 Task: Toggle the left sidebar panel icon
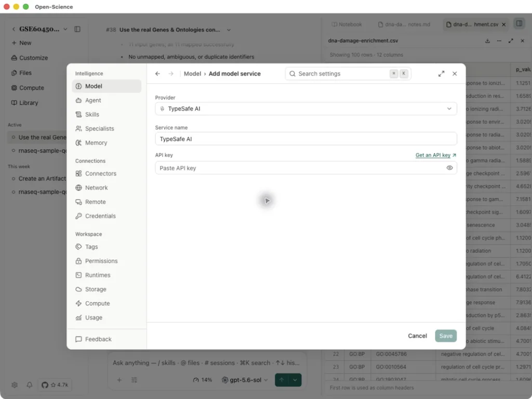point(77,29)
